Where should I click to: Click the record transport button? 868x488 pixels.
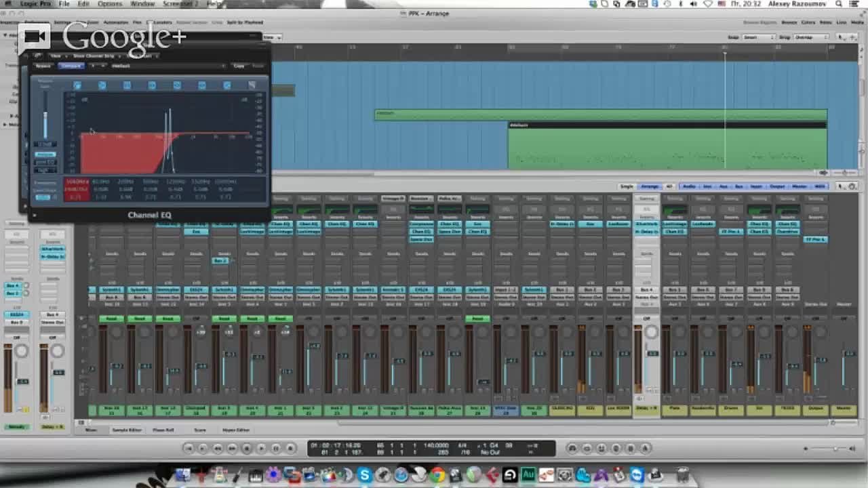(291, 448)
